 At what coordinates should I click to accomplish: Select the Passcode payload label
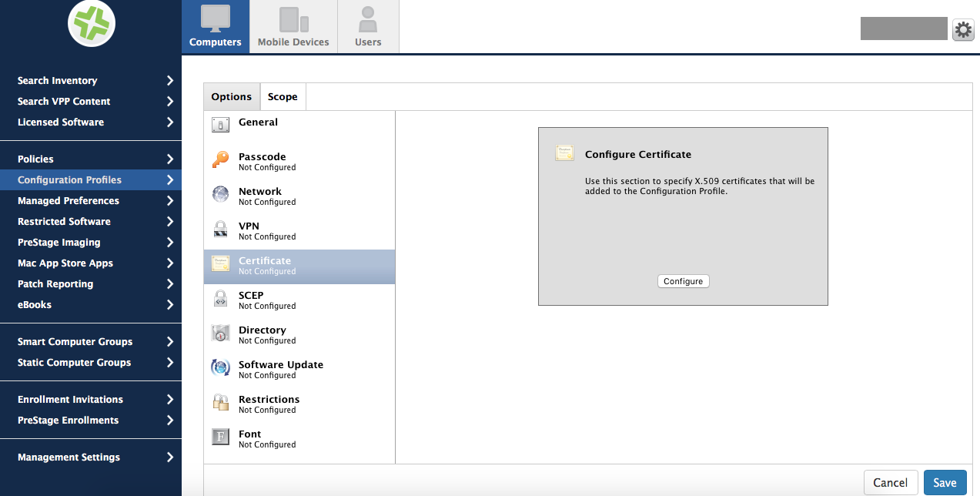pos(263,156)
